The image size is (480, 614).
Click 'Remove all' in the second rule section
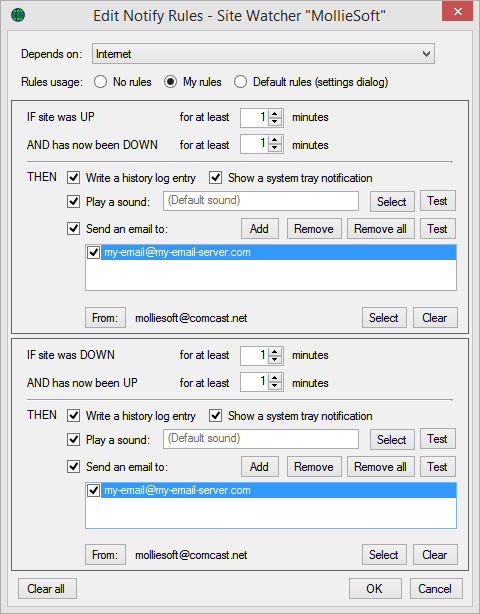381,467
